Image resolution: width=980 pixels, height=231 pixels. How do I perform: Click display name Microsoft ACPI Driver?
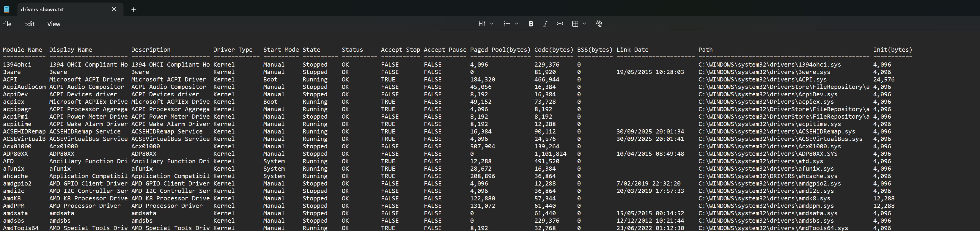[x=86, y=80]
